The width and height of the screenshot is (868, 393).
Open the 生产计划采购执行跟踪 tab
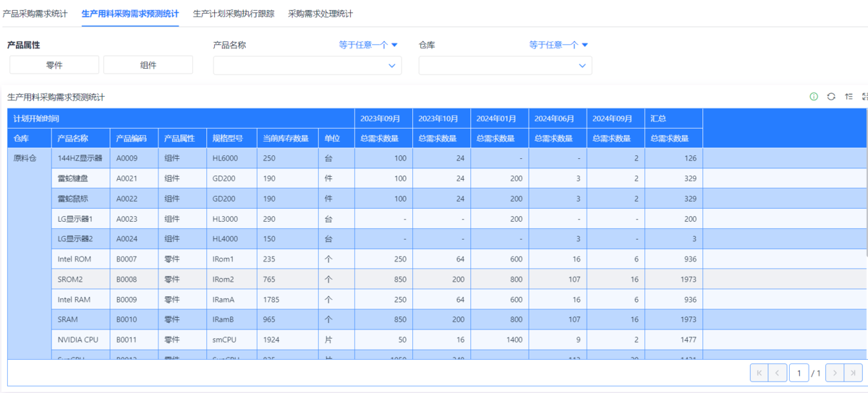coord(234,14)
